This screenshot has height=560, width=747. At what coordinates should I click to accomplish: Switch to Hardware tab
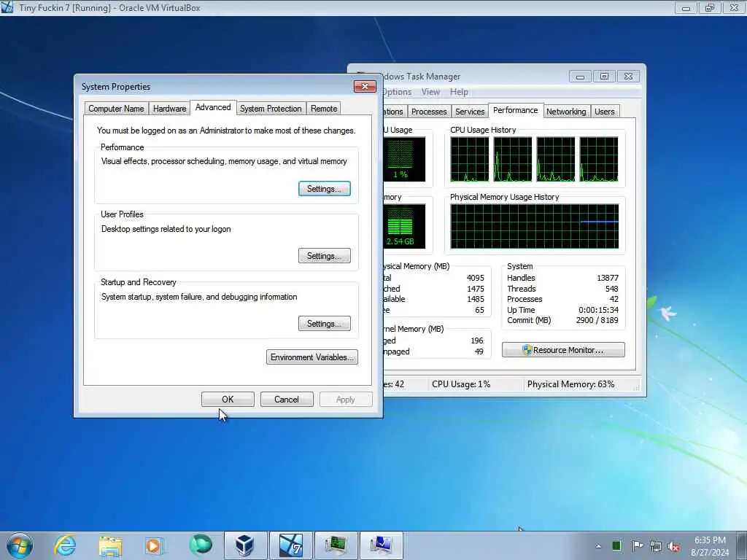[x=169, y=109]
